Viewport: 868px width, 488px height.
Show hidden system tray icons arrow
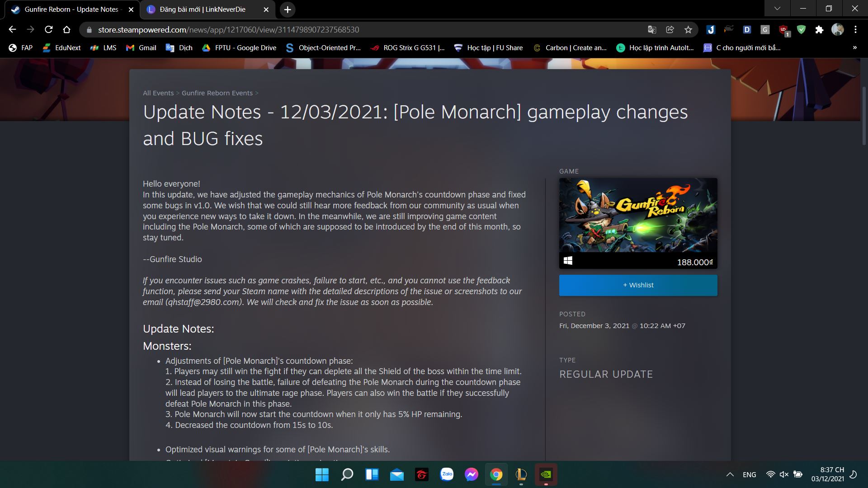[730, 474]
